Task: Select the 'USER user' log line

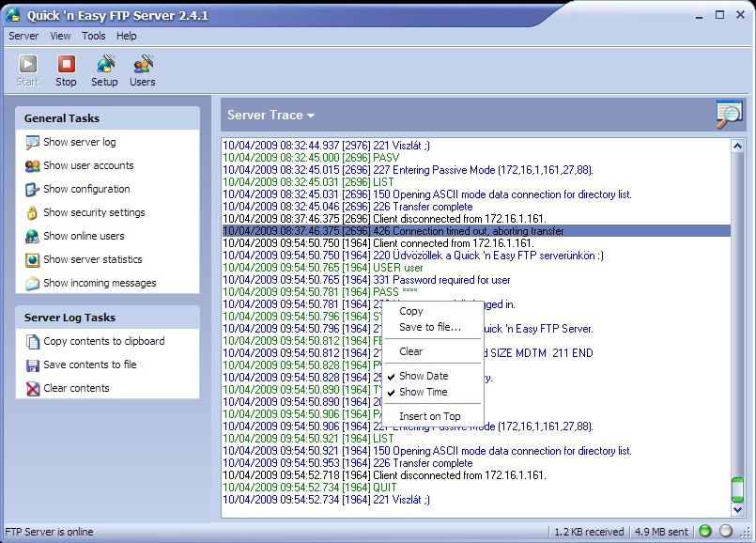Action: (323, 268)
